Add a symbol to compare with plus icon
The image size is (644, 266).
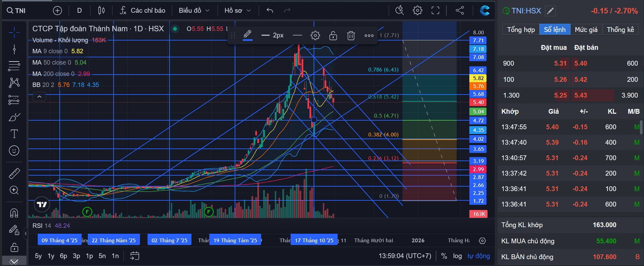tap(57, 11)
